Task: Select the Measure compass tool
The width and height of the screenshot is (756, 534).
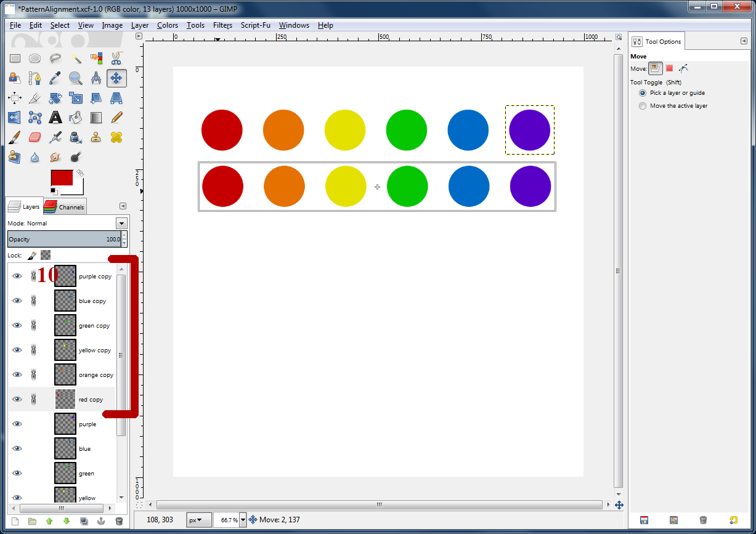Action: (x=96, y=78)
